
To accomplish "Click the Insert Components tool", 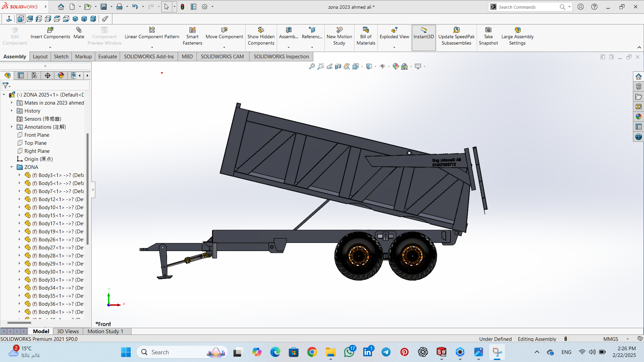I will [x=50, y=33].
